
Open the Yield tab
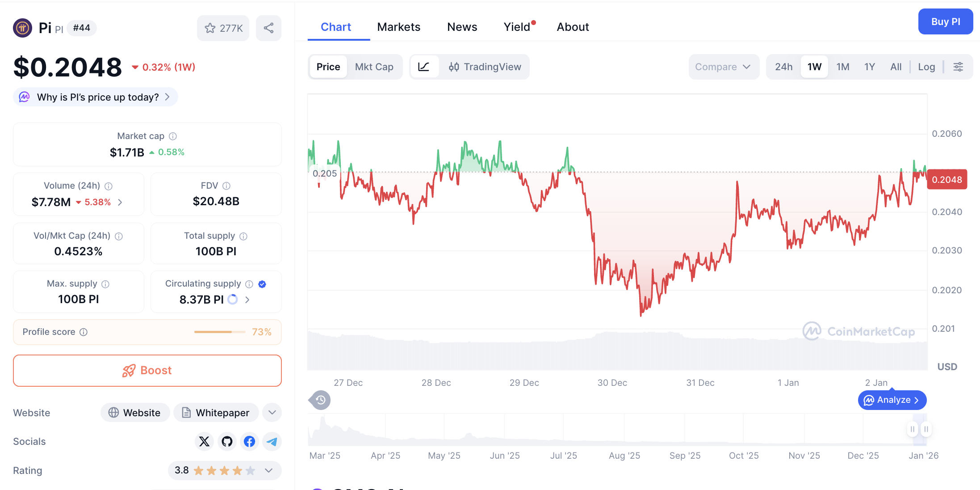tap(517, 27)
